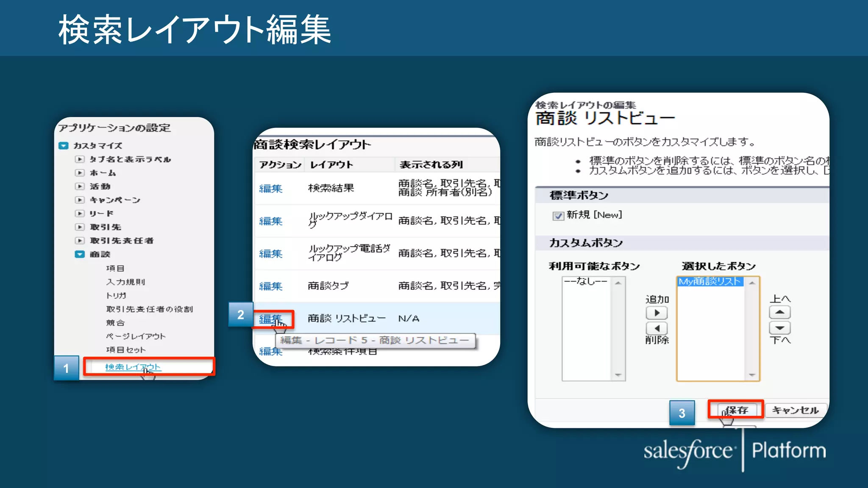Screen dimensions: 868x488
Task: Toggle the 新規 [New] checkbox
Action: pyautogui.click(x=558, y=216)
